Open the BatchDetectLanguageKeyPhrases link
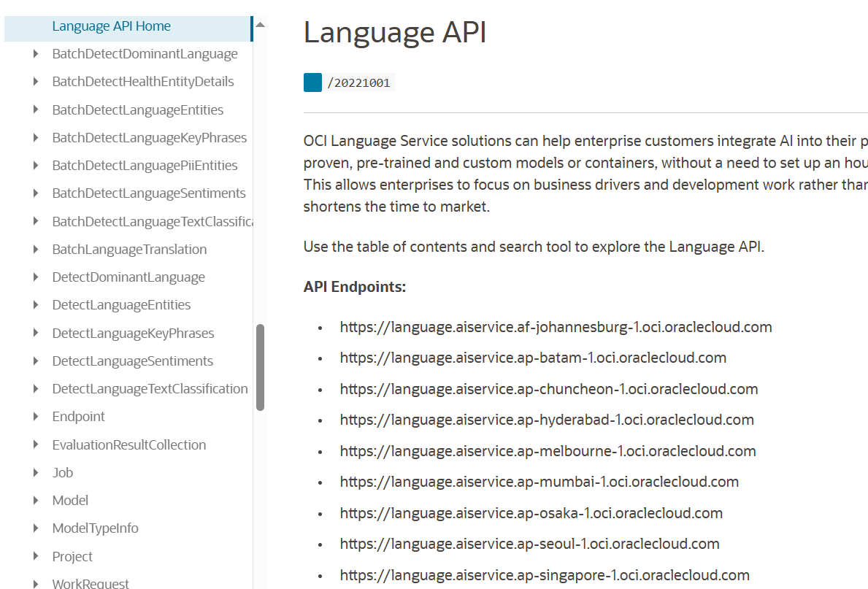Screen dimensions: 868x589 click(150, 137)
